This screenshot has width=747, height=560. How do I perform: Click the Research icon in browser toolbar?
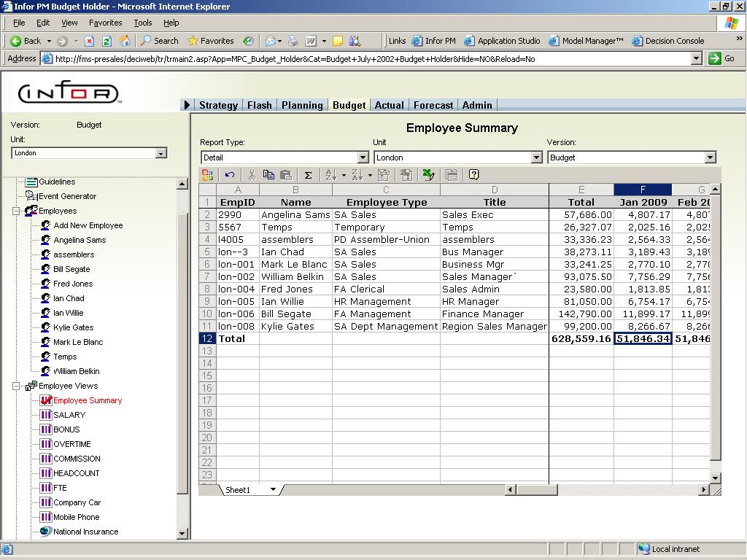355,41
